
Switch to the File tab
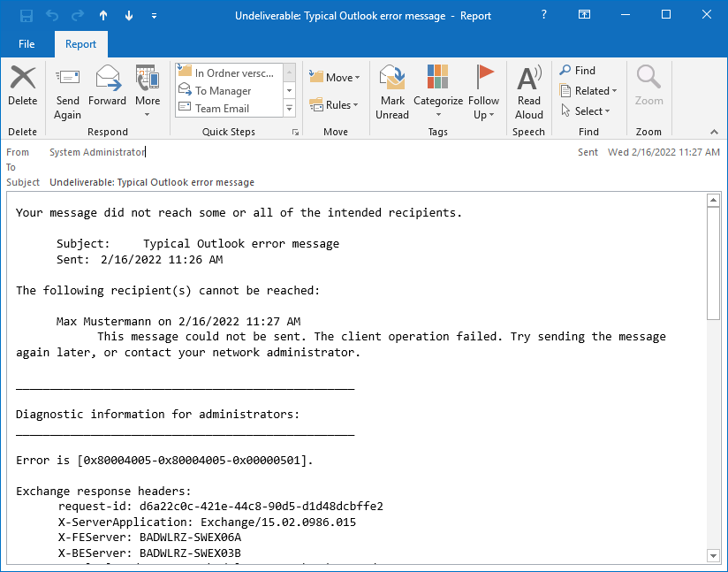click(27, 43)
